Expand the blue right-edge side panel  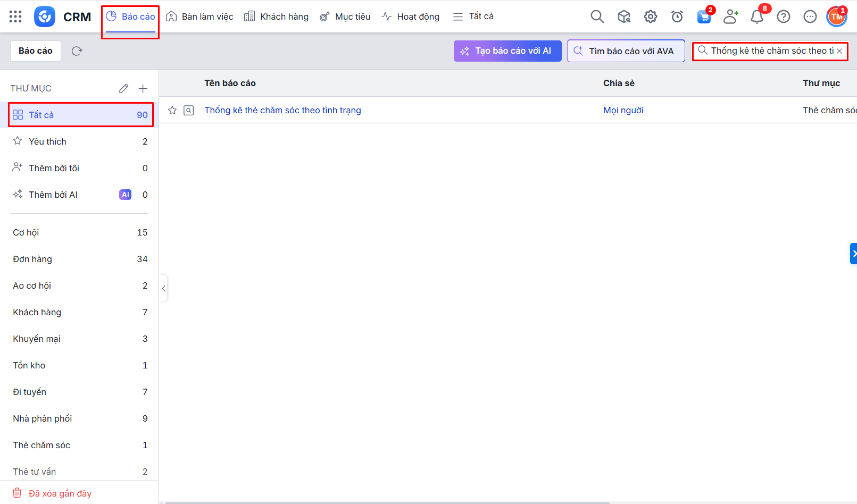coord(853,254)
